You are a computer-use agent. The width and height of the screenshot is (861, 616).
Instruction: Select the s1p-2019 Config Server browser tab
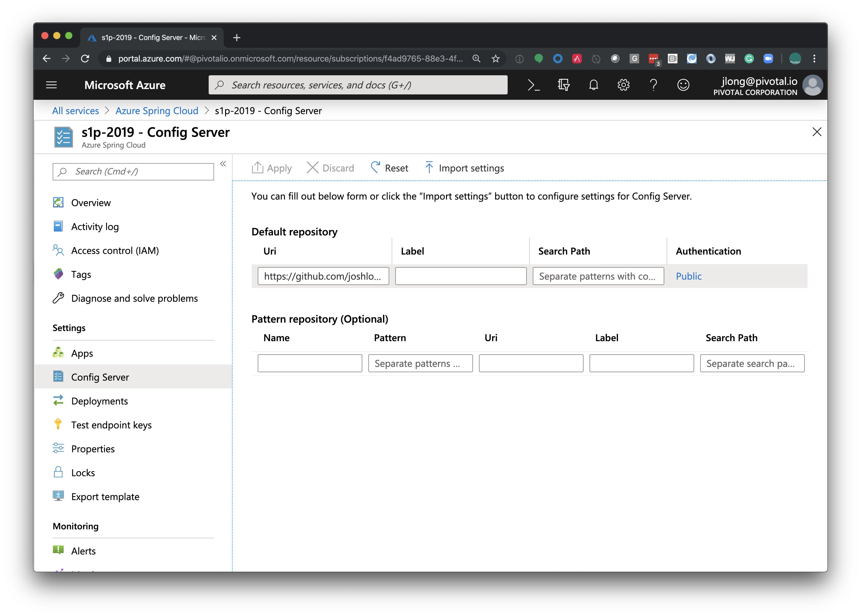coord(152,38)
